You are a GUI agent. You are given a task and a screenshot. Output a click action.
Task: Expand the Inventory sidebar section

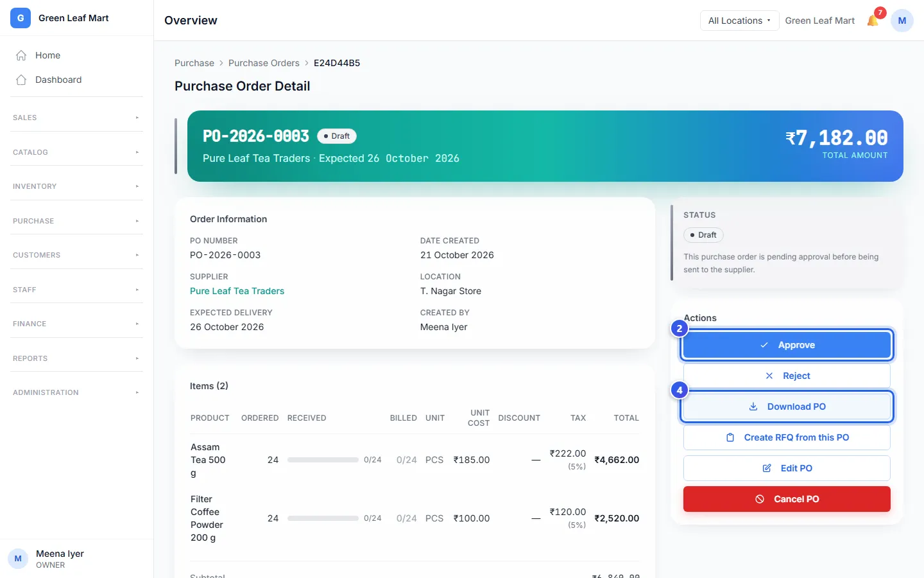tap(76, 186)
